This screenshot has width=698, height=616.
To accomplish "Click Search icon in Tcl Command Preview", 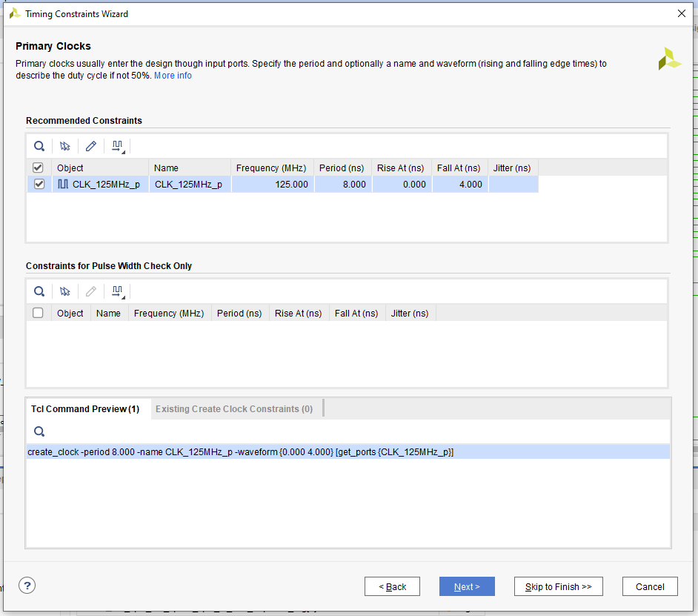I will pos(39,431).
